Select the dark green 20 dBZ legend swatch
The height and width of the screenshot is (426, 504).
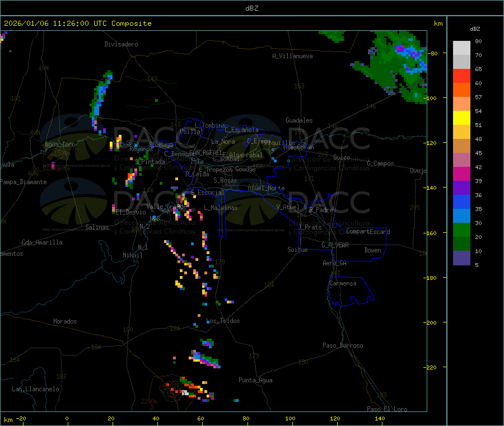click(461, 244)
